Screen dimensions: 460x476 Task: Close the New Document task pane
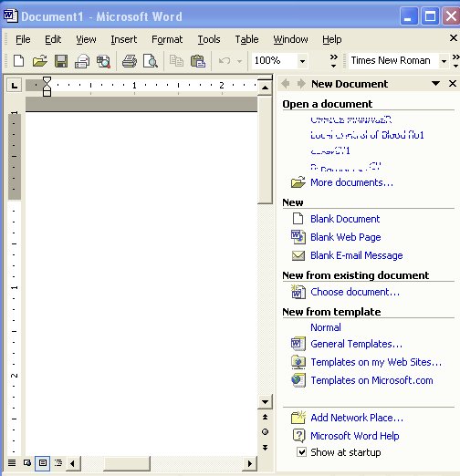pyautogui.click(x=453, y=83)
